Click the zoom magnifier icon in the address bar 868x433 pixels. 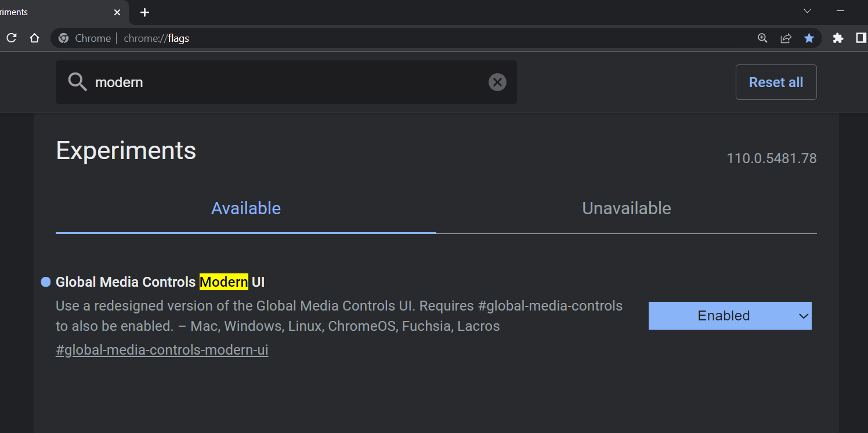[762, 38]
